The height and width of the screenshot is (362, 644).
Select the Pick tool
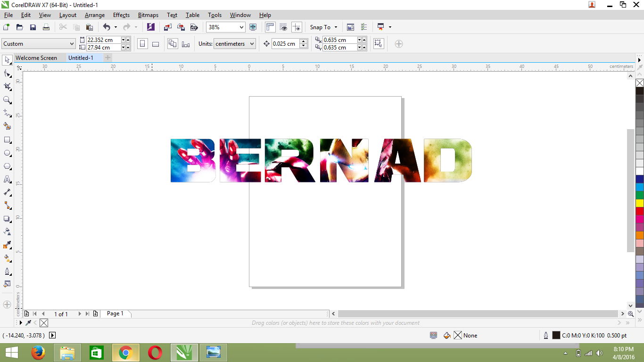[7, 60]
